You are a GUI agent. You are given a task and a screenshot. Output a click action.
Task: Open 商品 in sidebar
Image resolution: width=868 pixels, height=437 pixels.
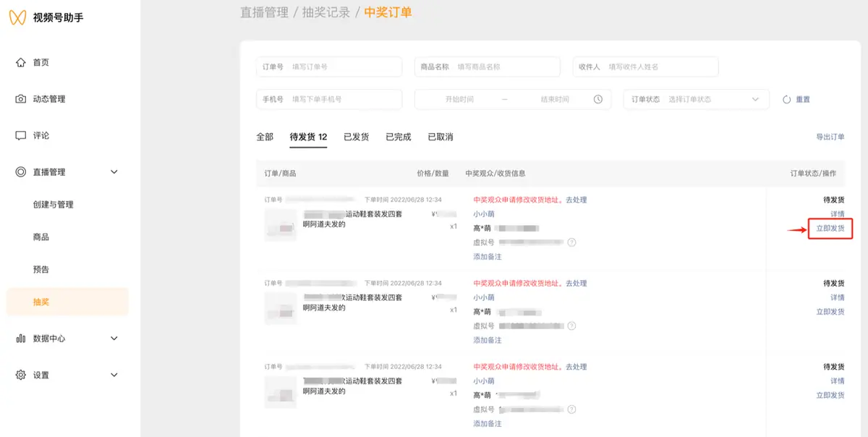click(41, 237)
